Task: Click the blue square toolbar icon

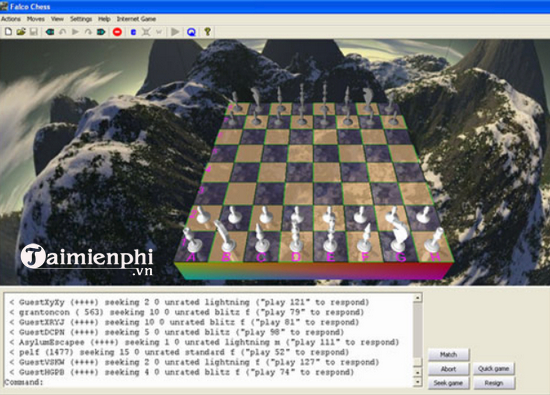Action: point(133,32)
